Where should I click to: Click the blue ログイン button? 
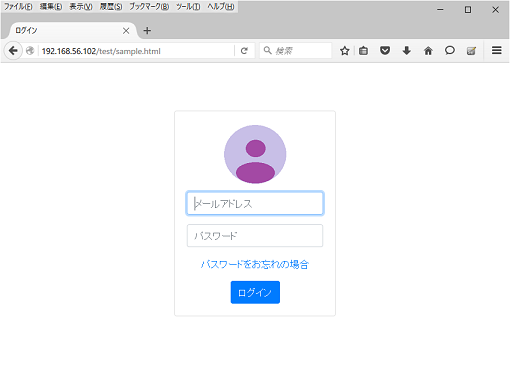[x=255, y=292]
